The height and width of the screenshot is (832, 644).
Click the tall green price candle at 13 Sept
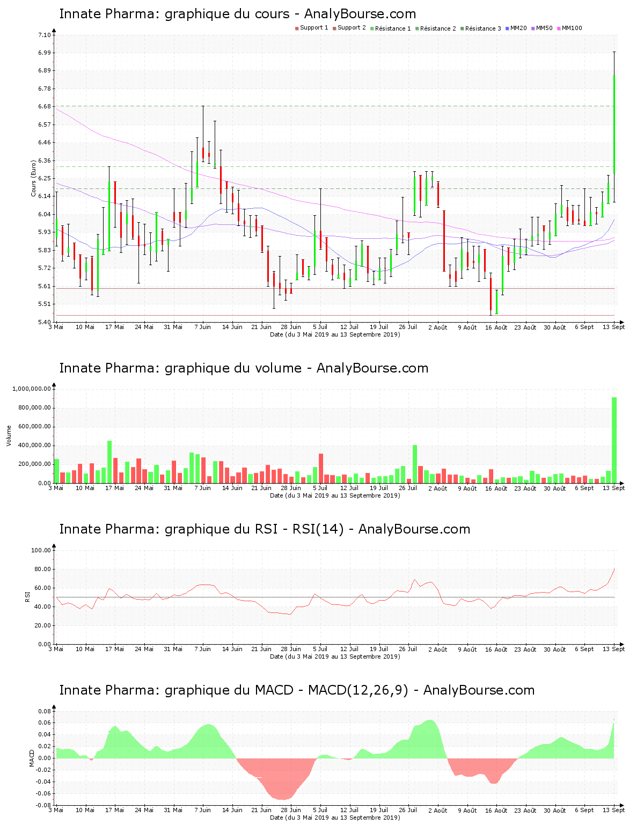click(x=614, y=125)
